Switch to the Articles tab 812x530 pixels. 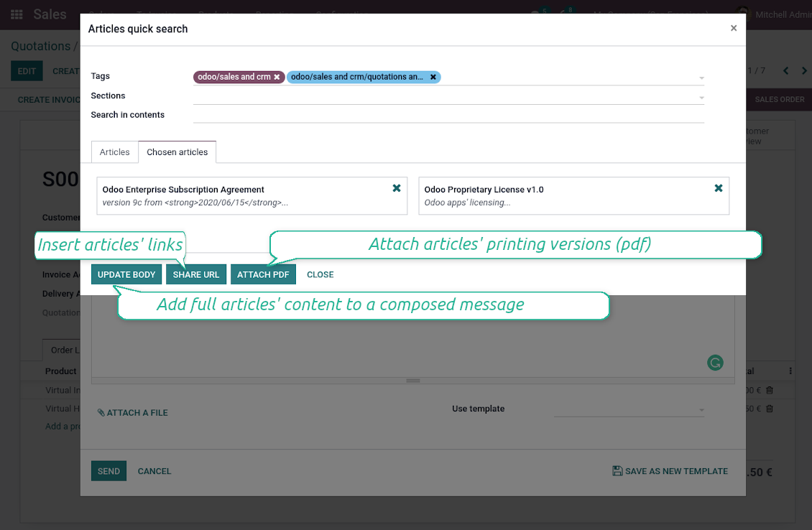114,152
